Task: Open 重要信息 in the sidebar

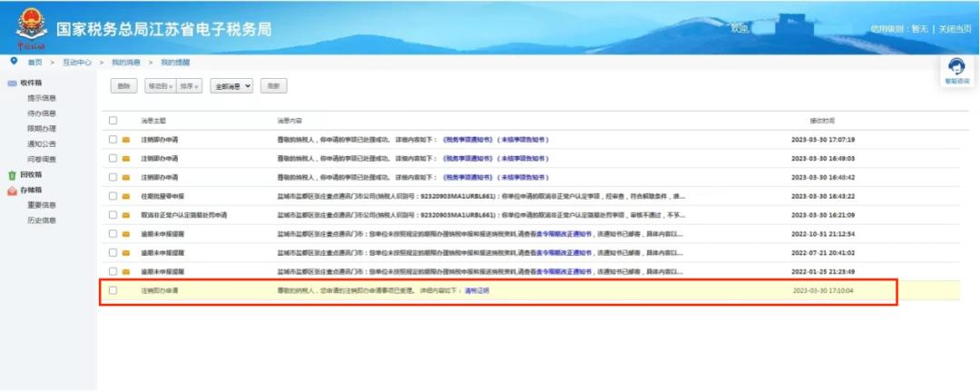Action: 41,206
